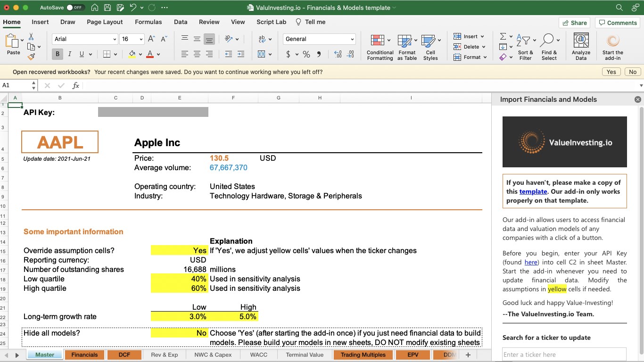644x362 pixels.
Task: Add a new sheet with plus button
Action: [468, 354]
